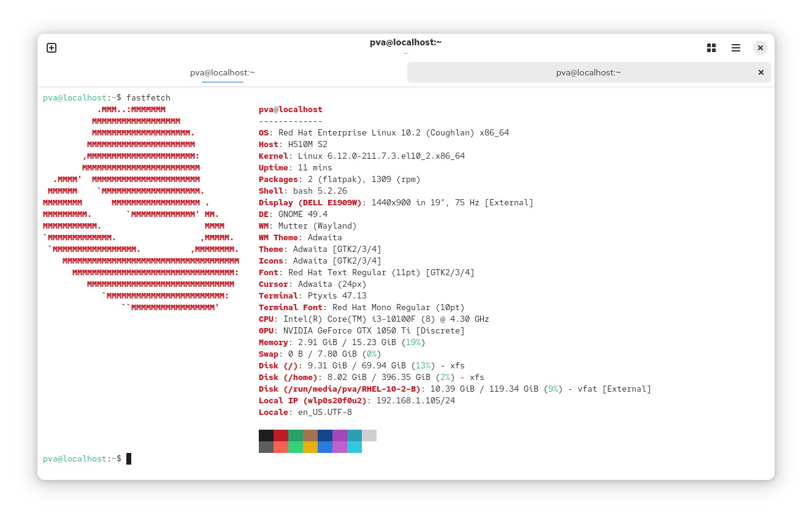Click the orchid pink color block
The image size is (812, 521).
340,447
